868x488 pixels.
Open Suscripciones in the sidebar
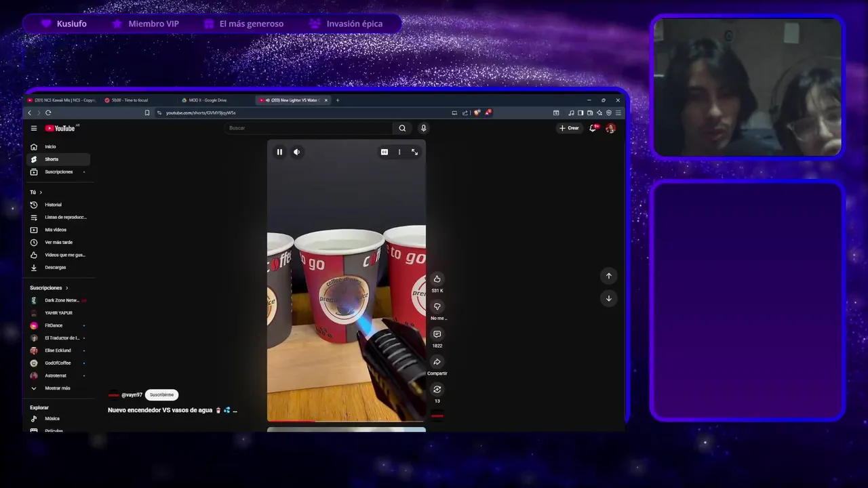point(58,171)
